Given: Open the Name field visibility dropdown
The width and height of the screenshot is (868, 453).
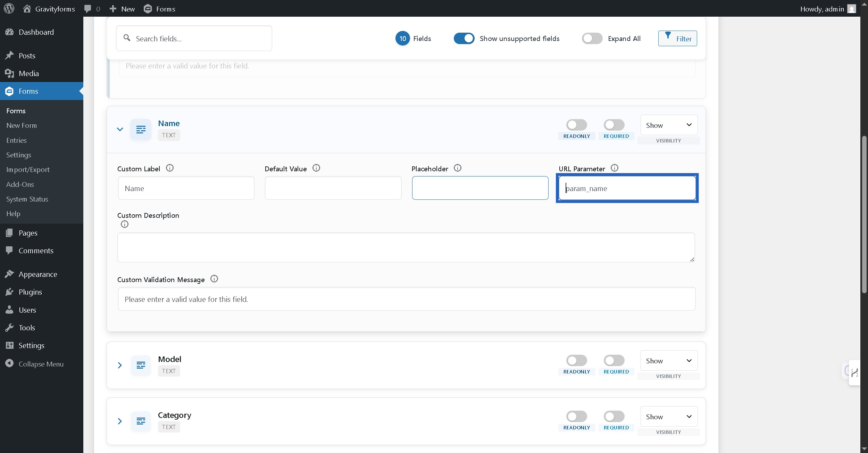Looking at the screenshot, I should click(669, 125).
